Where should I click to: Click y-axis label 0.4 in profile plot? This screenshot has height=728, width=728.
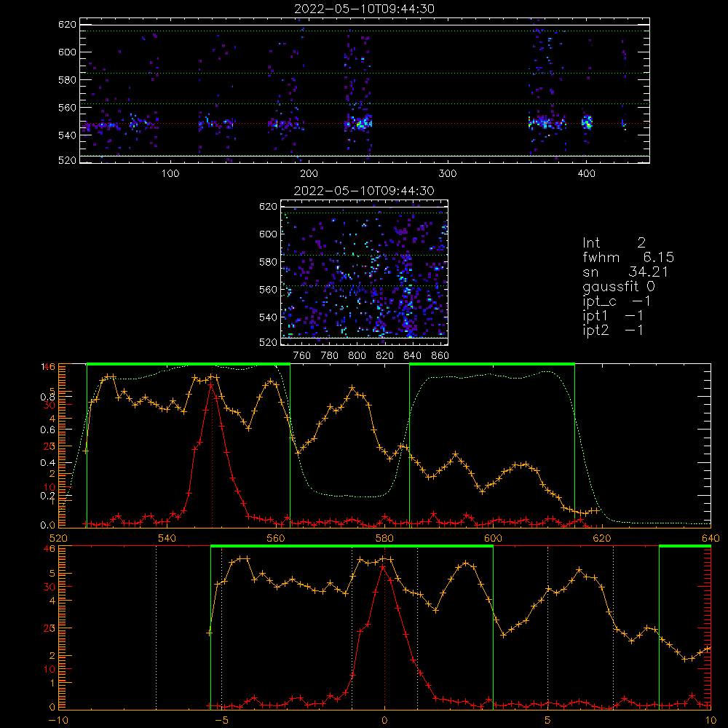[48, 463]
